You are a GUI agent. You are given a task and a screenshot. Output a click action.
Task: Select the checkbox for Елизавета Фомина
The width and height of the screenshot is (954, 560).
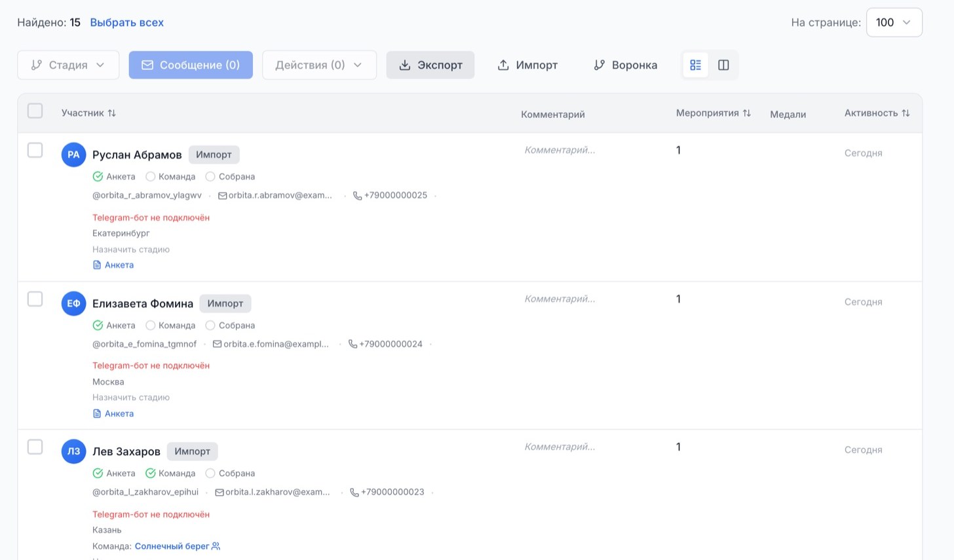35,299
